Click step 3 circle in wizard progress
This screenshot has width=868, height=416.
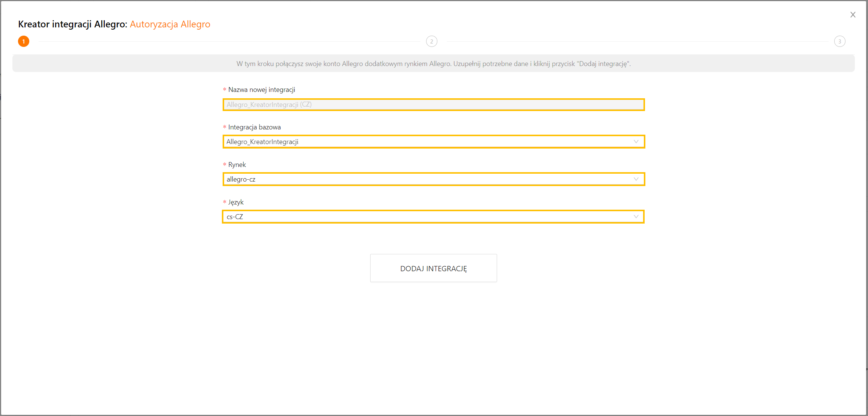[839, 41]
